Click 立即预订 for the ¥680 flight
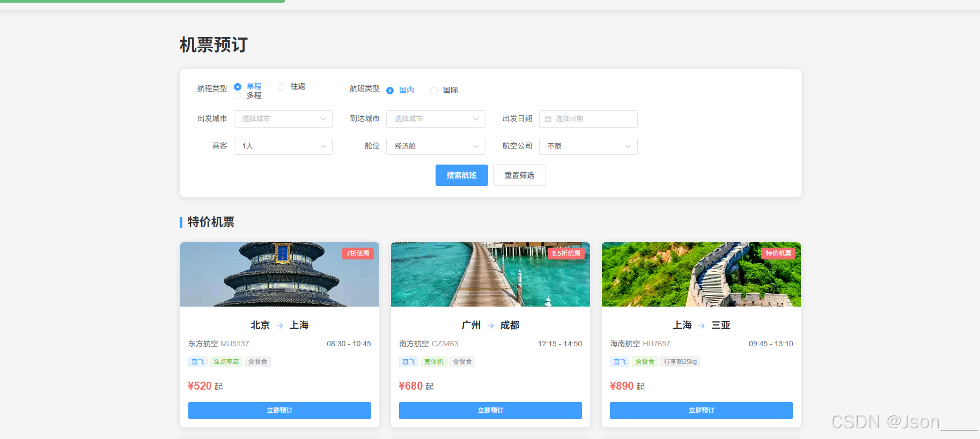The image size is (980, 439). tap(490, 411)
